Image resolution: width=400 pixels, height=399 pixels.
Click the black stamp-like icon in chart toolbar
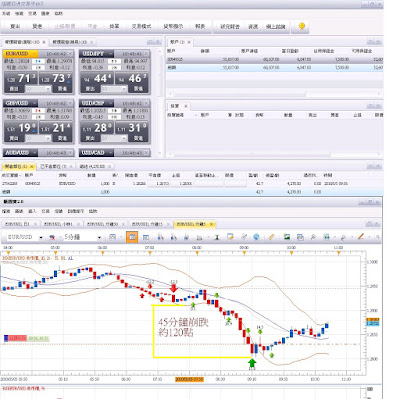click(217, 237)
